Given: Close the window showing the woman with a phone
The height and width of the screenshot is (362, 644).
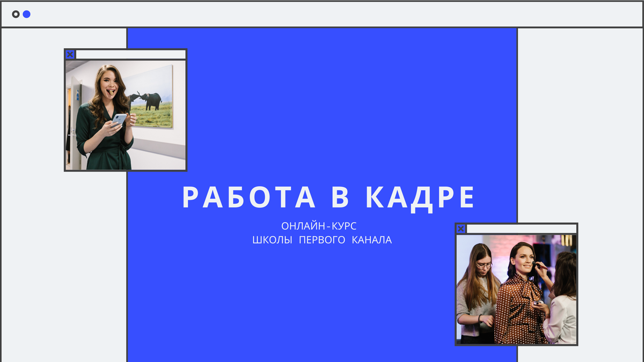Looking at the screenshot, I should (x=70, y=54).
